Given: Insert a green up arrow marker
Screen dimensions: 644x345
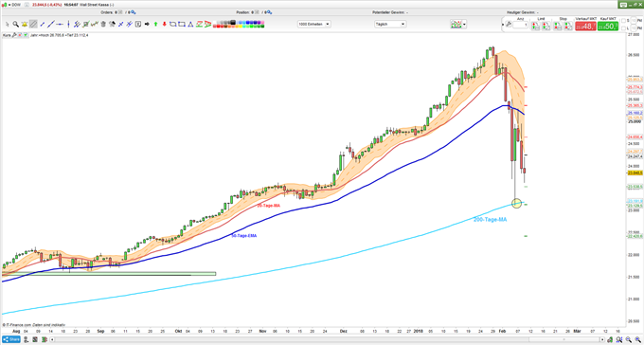Looking at the screenshot, I should tap(155, 24).
